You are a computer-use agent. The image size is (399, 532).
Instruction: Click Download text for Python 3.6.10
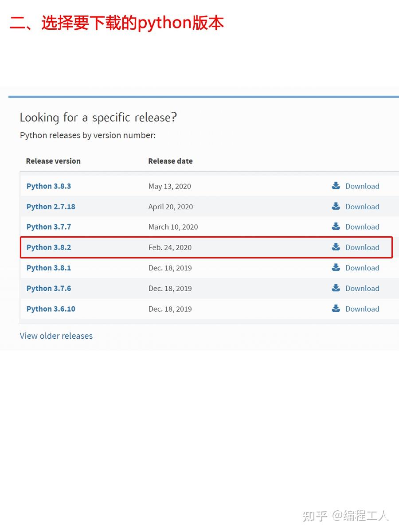pos(362,309)
